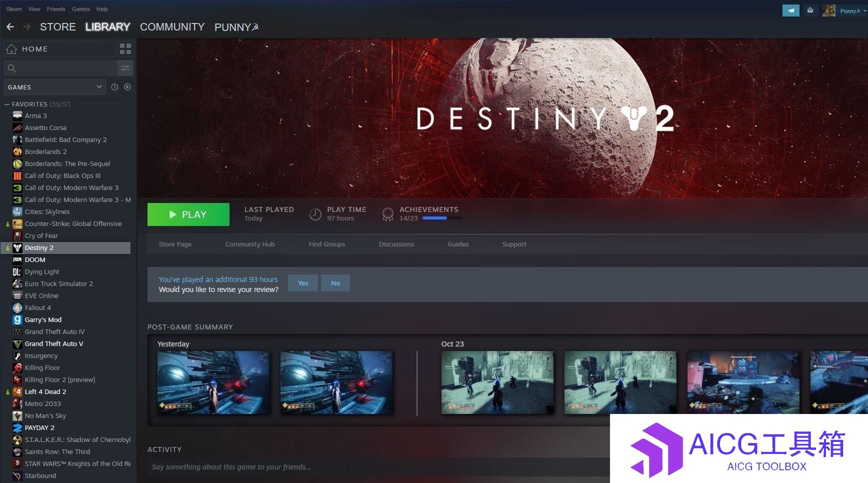Click the Borderlands 2 icon
Screen dimensions: 868x483
[x=17, y=151]
